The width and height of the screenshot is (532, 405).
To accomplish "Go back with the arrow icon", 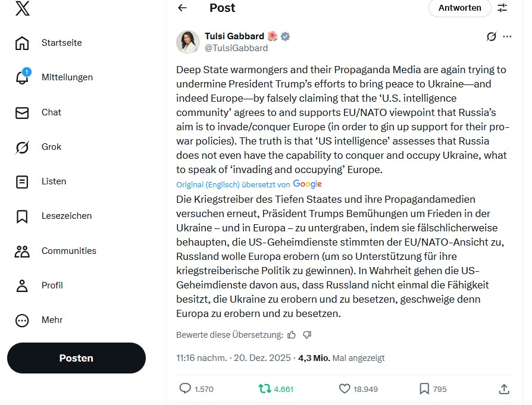I will (x=183, y=8).
